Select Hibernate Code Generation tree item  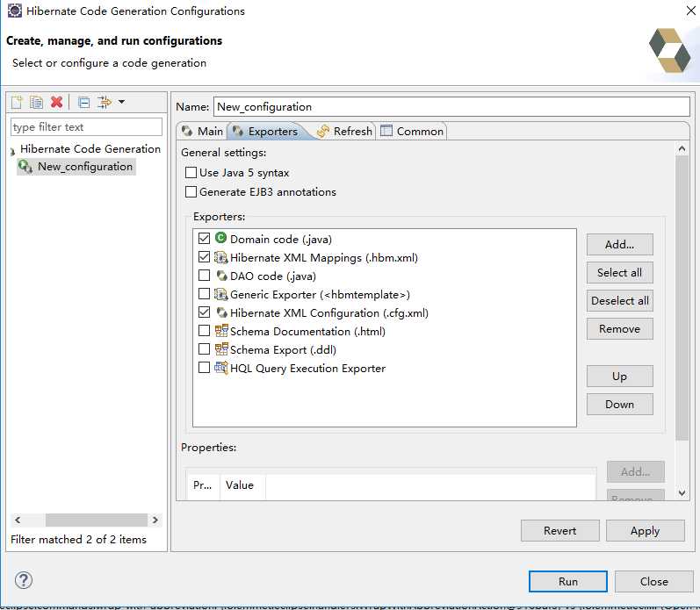pos(90,149)
